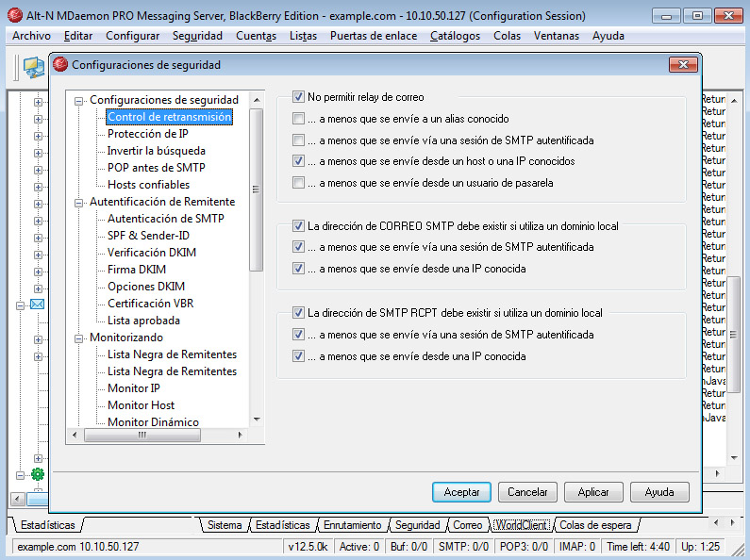Screen dimensions: 750x560
Task: Open the Cuentas menu
Action: point(256,36)
